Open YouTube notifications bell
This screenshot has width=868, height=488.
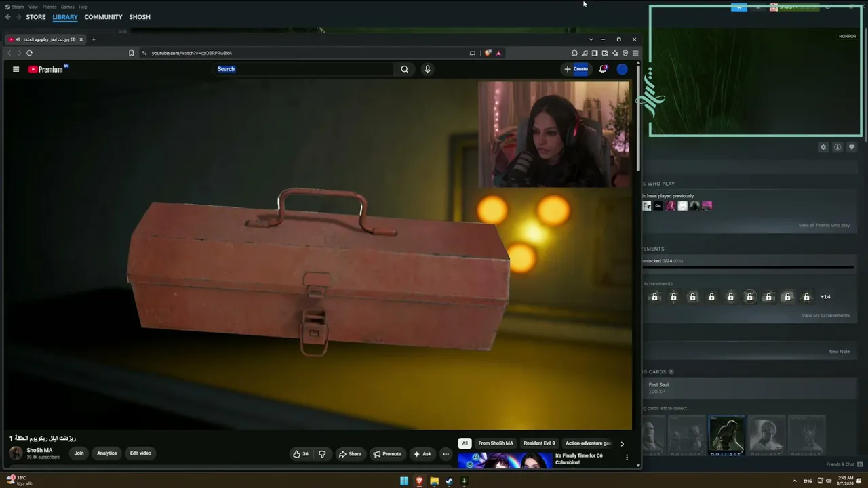[x=603, y=69]
